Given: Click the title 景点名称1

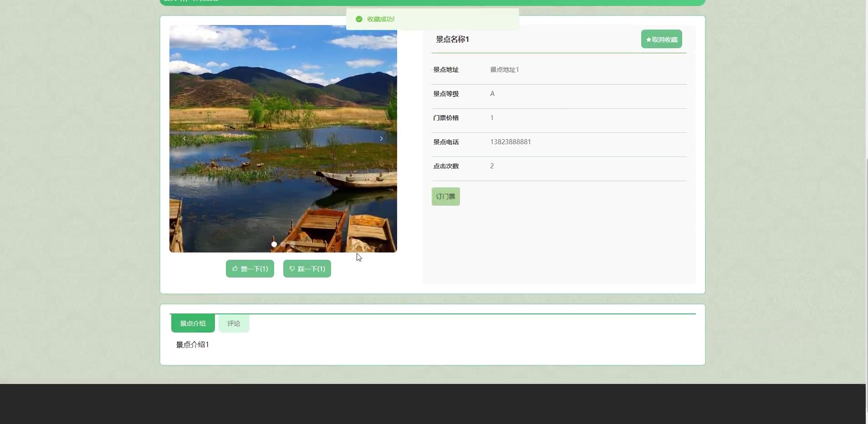Looking at the screenshot, I should 452,39.
